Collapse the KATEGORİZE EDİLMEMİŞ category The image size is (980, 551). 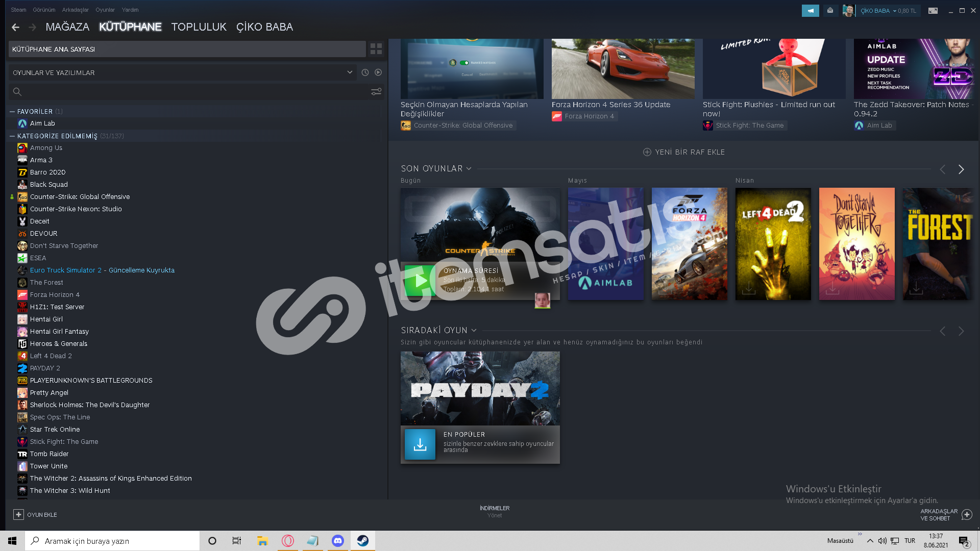click(12, 136)
